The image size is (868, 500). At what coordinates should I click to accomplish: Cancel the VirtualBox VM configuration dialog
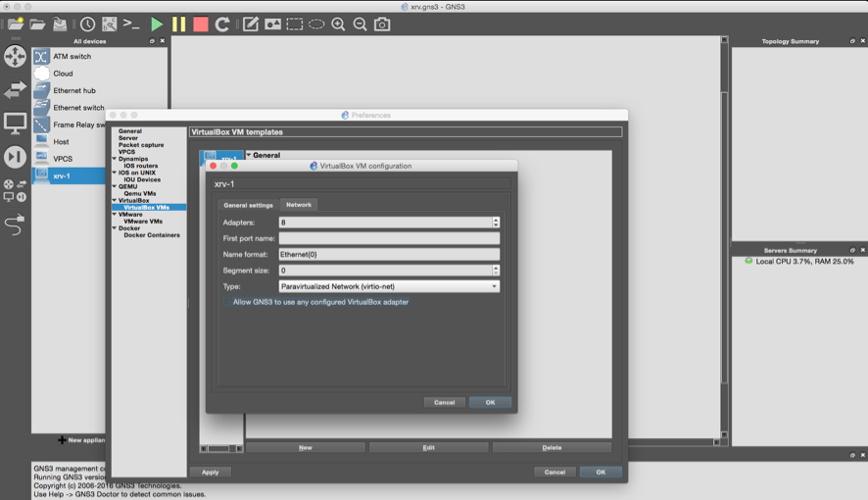pos(445,403)
